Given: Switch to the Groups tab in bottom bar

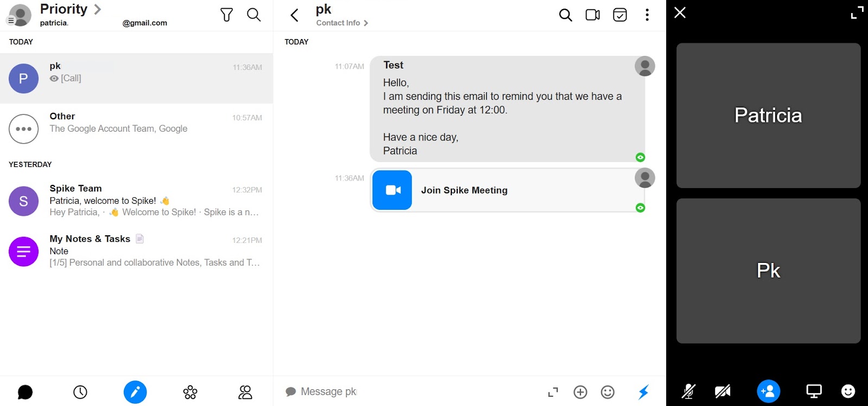Looking at the screenshot, I should pyautogui.click(x=190, y=392).
